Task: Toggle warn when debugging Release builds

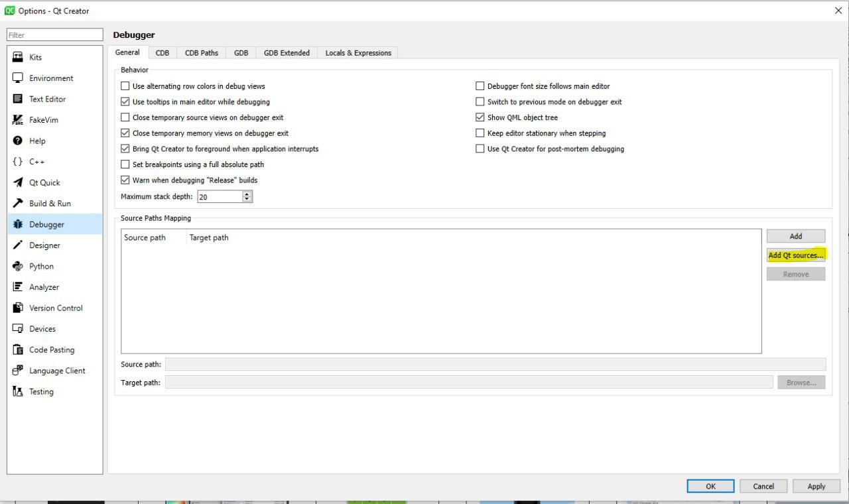Action: [x=125, y=180]
